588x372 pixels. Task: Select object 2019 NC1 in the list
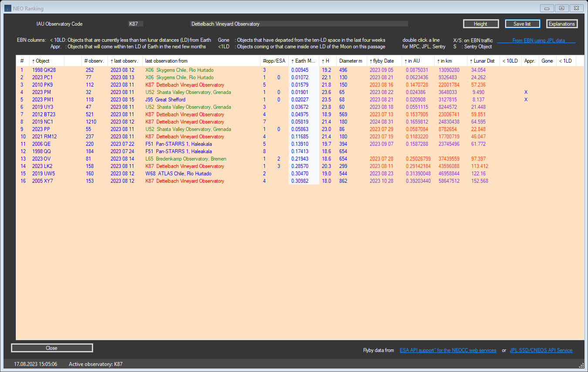point(43,122)
